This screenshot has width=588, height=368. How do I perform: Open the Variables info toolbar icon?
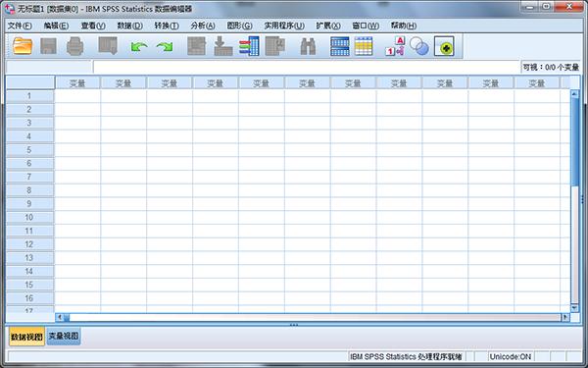tap(249, 46)
